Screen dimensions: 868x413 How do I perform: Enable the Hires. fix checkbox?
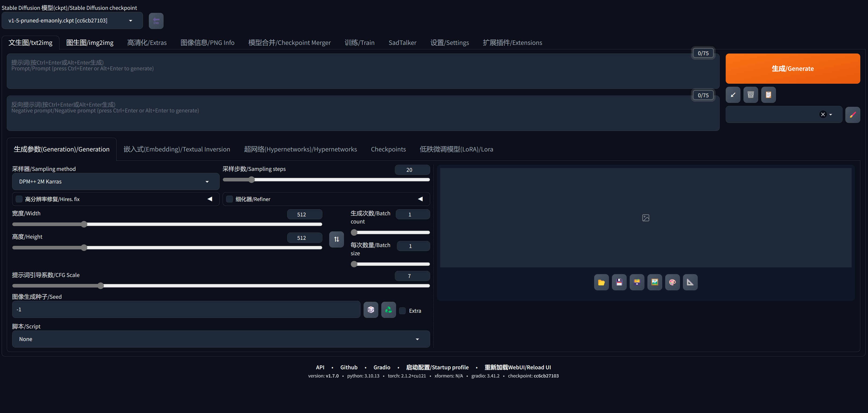19,199
